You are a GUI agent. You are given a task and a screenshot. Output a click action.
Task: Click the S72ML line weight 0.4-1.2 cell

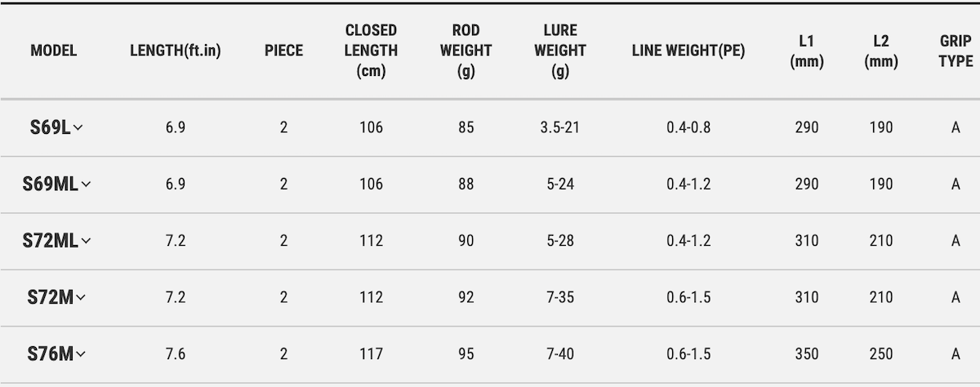[688, 241]
